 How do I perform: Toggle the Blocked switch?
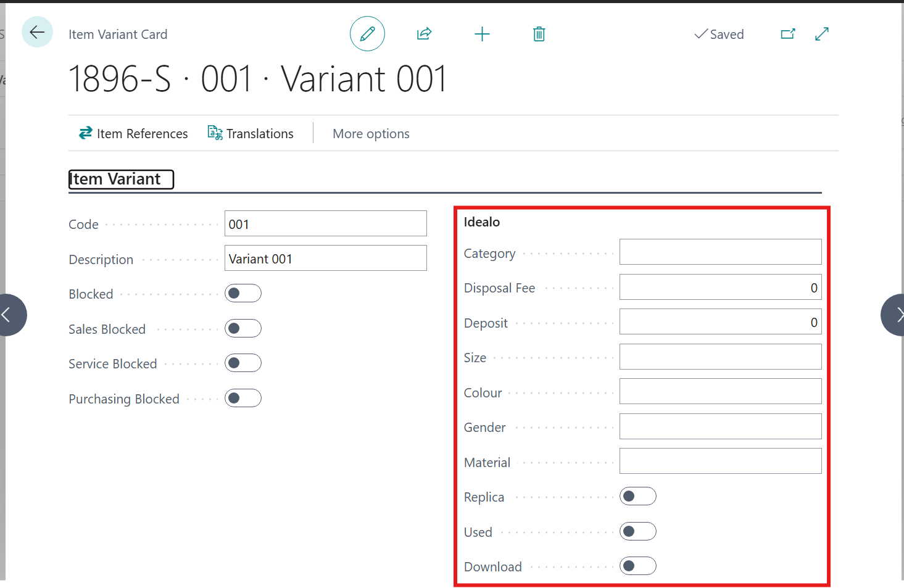tap(243, 294)
